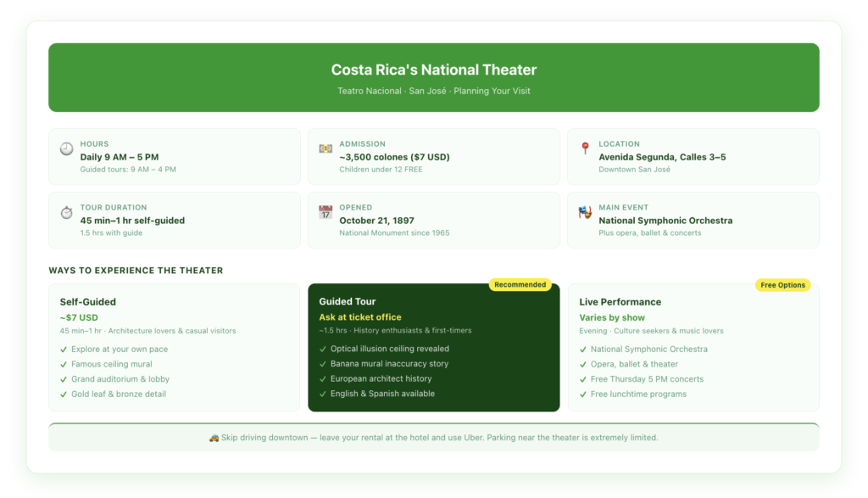Click checkmark next to Famous ceiling mural
This screenshot has height=498, width=868.
point(64,365)
